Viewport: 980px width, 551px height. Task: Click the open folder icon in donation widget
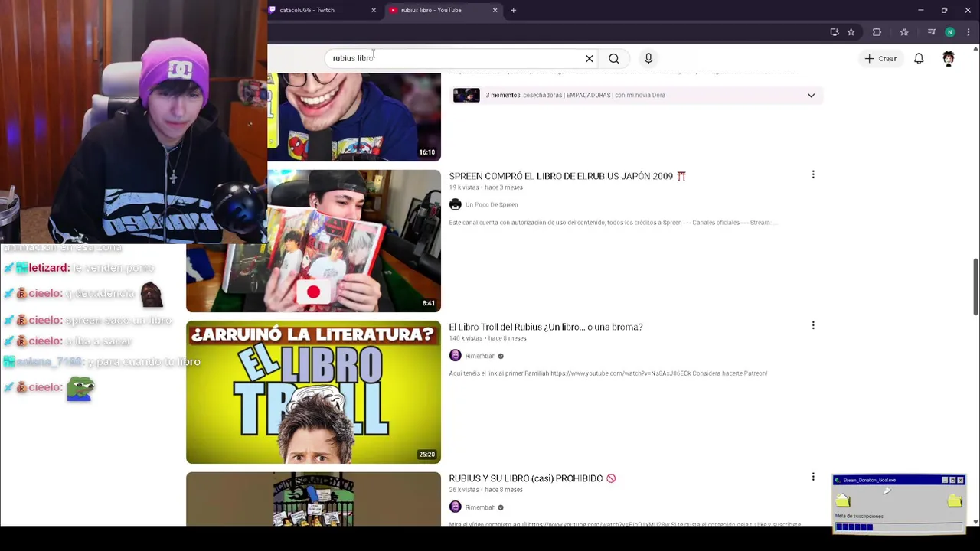pyautogui.click(x=843, y=500)
